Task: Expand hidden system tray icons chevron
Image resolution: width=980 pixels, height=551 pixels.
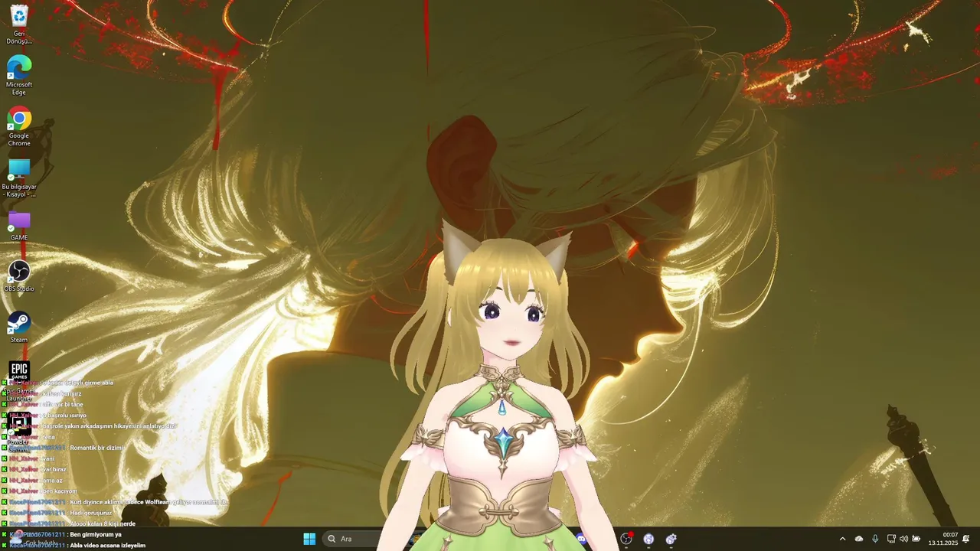Action: (842, 539)
